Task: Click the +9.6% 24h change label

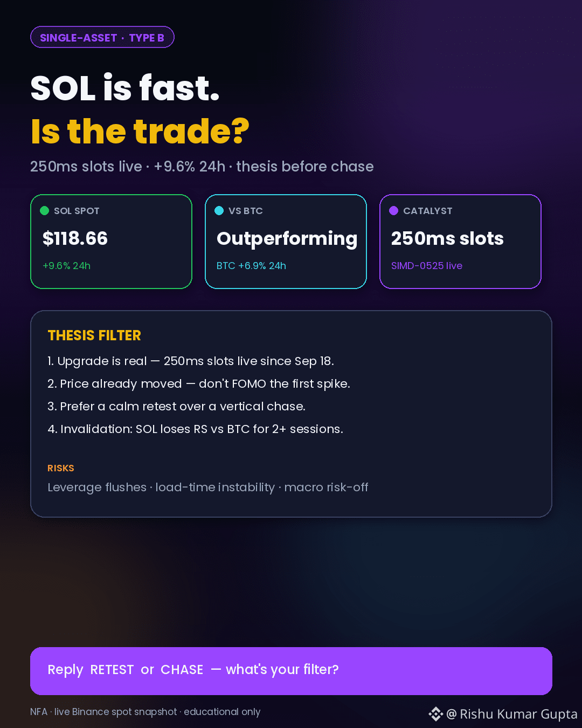Action: pyautogui.click(x=66, y=266)
